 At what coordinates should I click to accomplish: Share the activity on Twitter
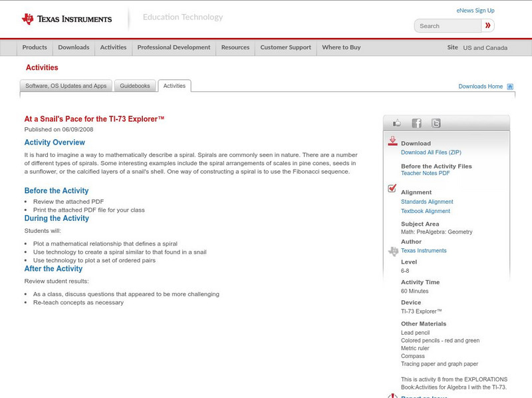tap(436, 123)
